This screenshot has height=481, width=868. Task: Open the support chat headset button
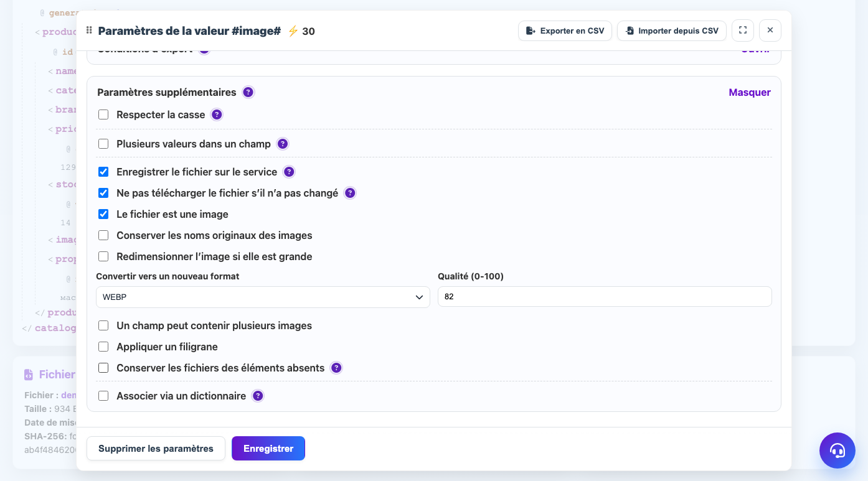click(x=837, y=451)
